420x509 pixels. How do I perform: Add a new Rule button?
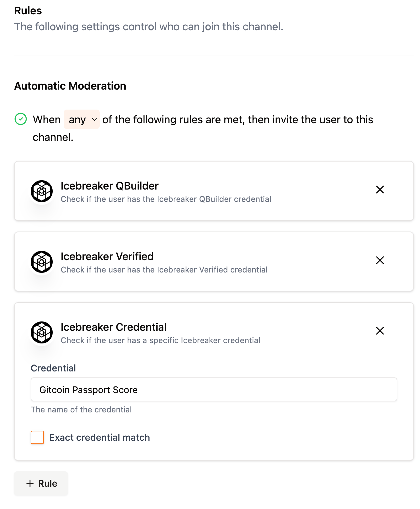(x=41, y=483)
